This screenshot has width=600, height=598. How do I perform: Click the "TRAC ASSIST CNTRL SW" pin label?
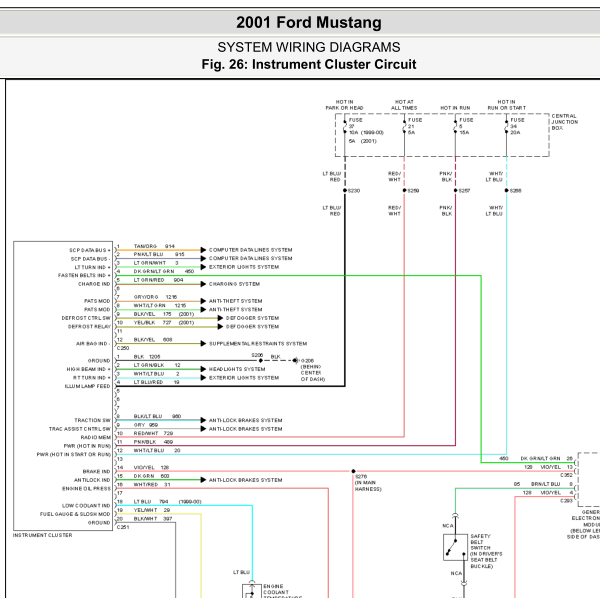80,429
